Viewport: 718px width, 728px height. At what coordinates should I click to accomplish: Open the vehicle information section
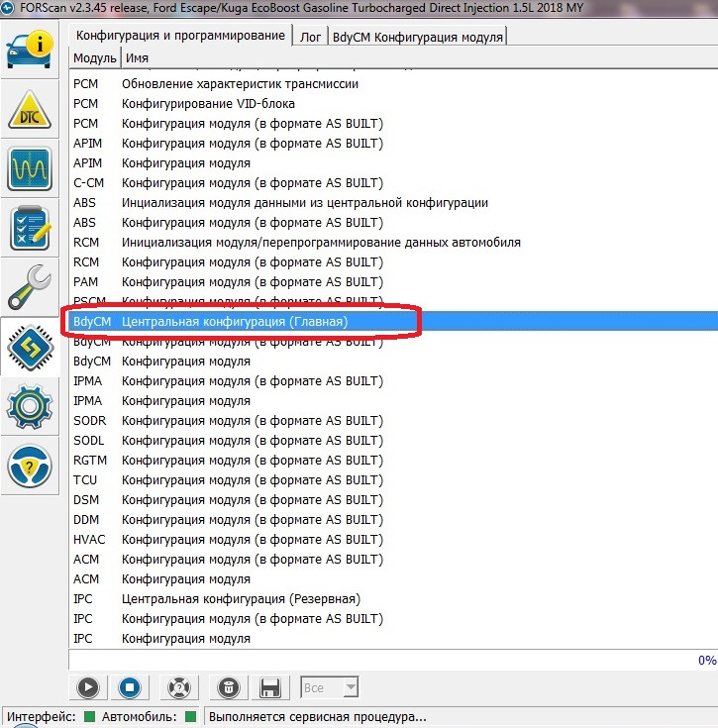30,50
